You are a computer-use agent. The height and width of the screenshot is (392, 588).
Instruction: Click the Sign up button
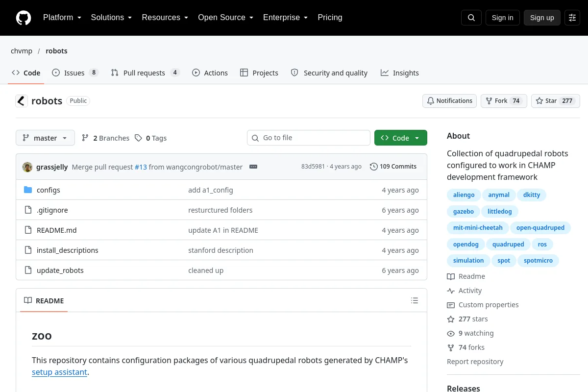[542, 18]
